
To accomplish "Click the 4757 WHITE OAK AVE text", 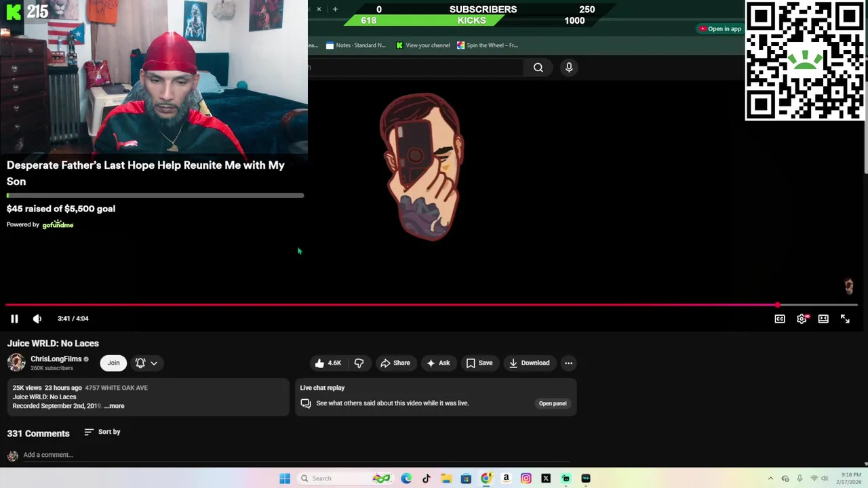I will click(116, 388).
